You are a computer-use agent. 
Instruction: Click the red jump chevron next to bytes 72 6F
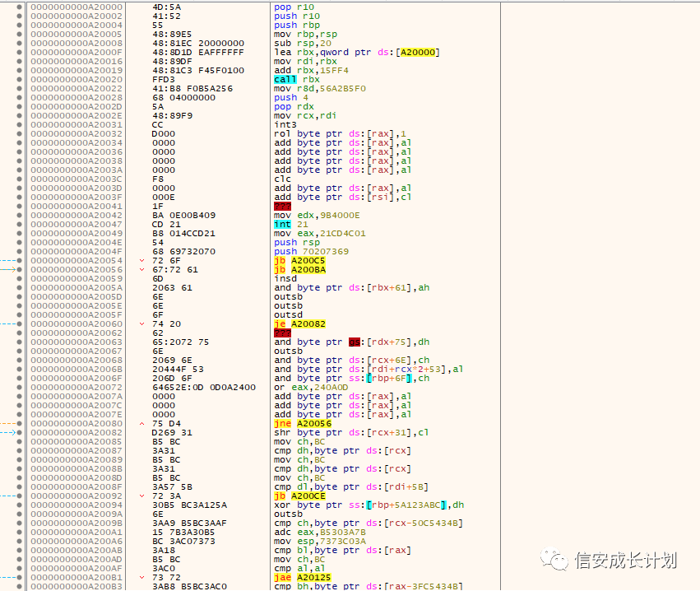[142, 260]
